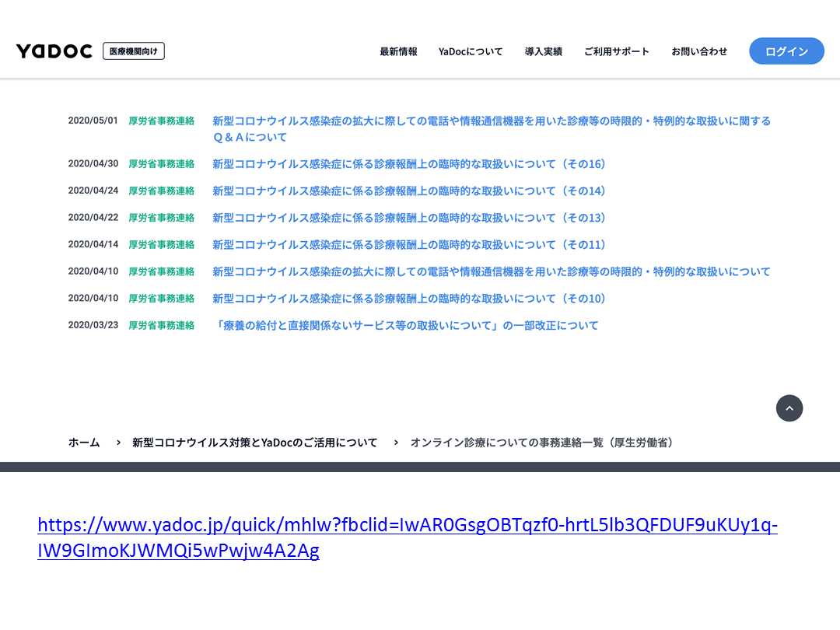Open the その16 notice from 2020/04/30
840x630 pixels.
[408, 164]
